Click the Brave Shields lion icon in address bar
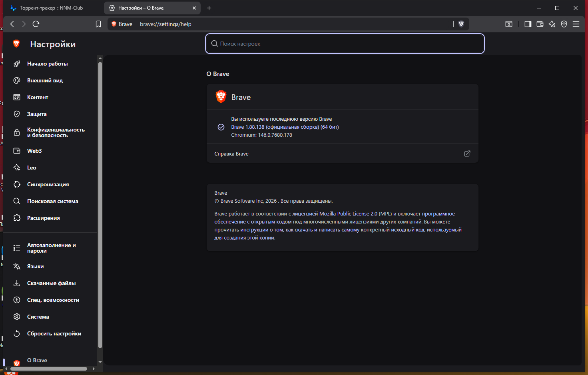Viewport: 588px width, 375px height. click(461, 24)
